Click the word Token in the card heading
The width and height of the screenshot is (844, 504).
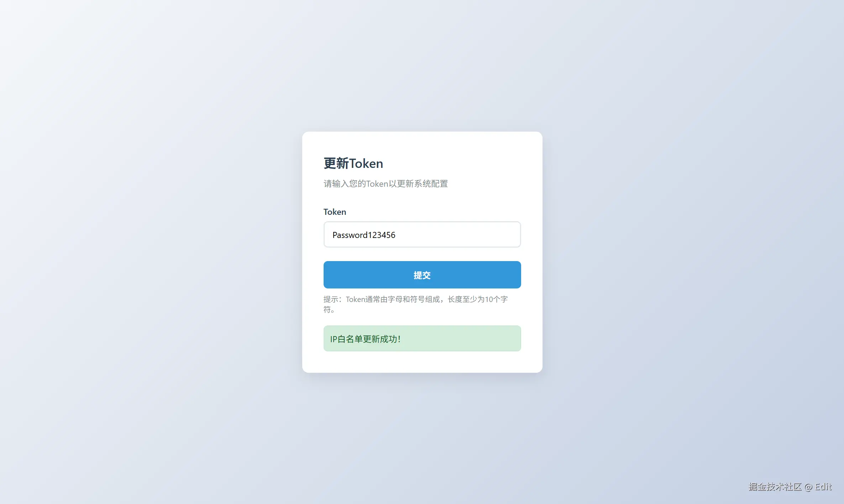(x=366, y=164)
